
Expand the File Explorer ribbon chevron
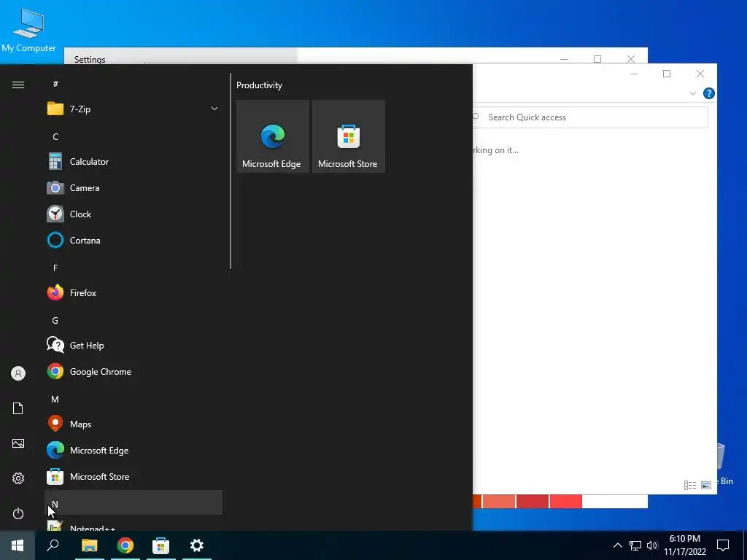pos(693,93)
